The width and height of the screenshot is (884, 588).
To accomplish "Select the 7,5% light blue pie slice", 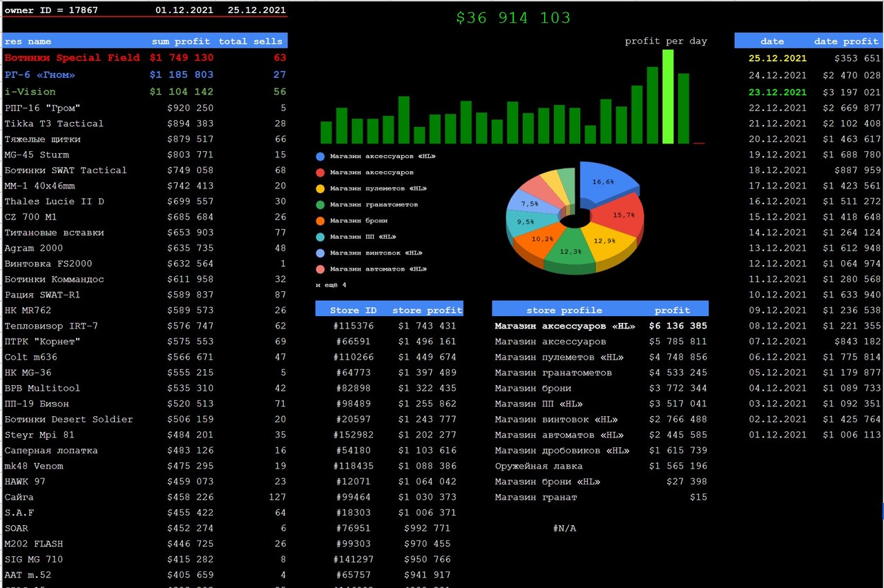I will 530,203.
